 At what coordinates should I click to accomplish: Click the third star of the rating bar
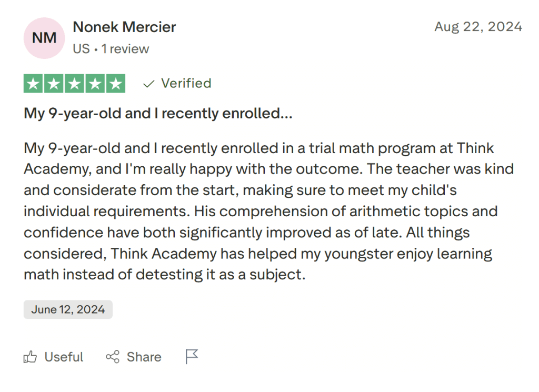click(74, 83)
